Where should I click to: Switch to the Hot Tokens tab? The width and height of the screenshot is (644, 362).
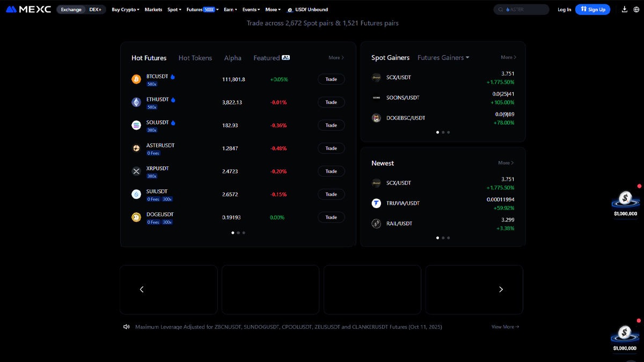pyautogui.click(x=195, y=58)
